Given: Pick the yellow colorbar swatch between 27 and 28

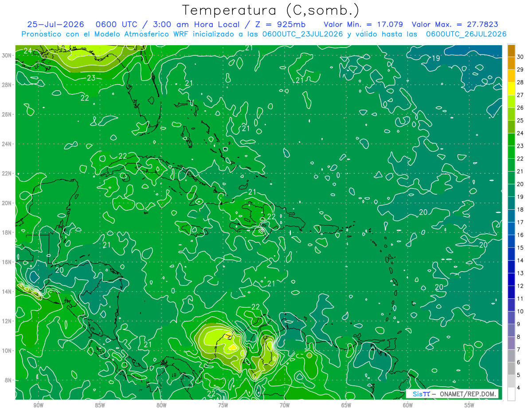Looking at the screenshot, I should click(511, 89).
